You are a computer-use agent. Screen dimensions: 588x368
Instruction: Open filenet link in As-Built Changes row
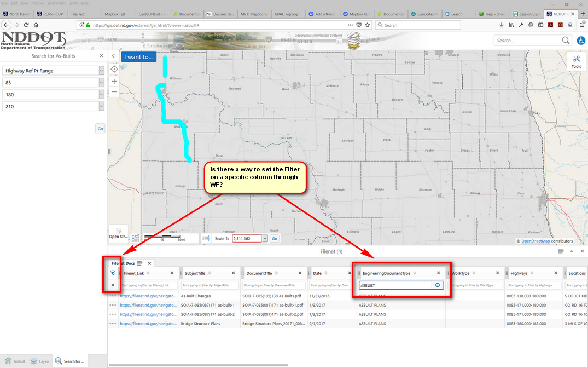point(148,296)
